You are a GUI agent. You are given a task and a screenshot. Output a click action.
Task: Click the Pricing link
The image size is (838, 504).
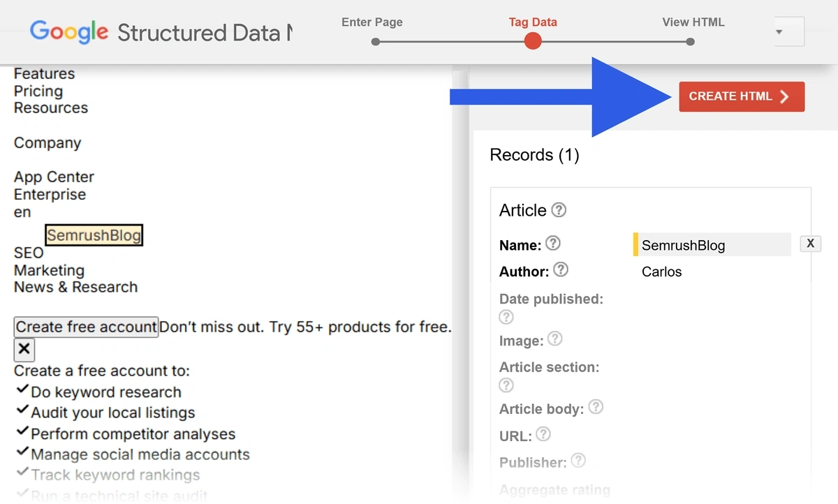point(38,91)
